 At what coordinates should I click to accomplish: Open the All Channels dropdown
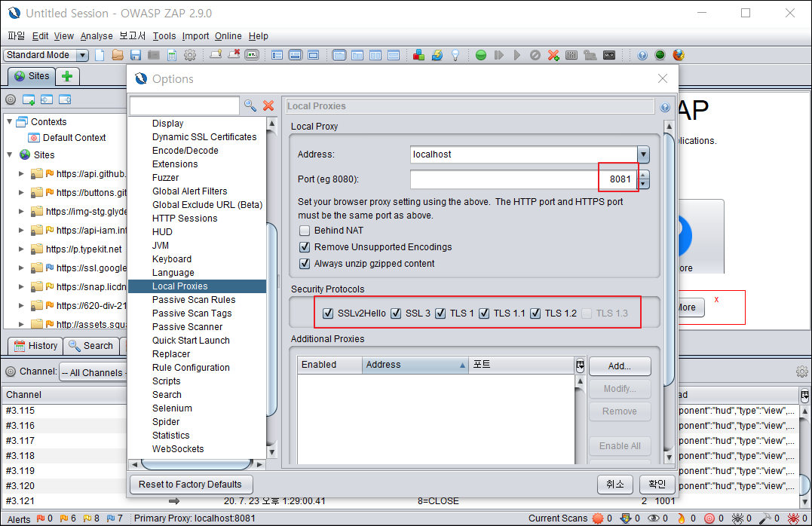point(93,372)
